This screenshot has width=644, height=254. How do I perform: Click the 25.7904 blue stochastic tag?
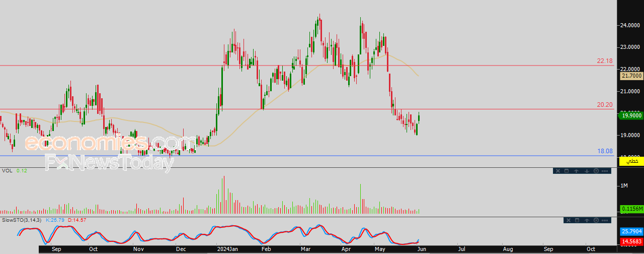631,231
